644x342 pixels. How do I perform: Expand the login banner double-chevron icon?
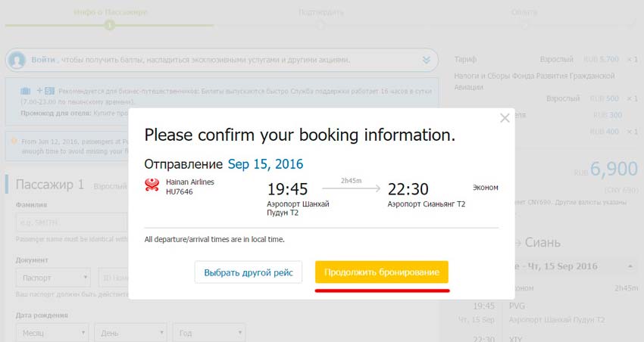click(427, 60)
